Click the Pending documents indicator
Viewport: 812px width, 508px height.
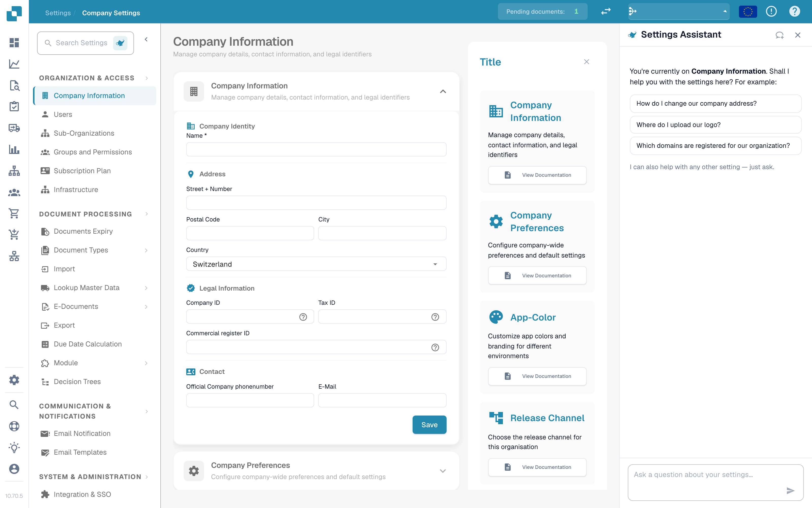pyautogui.click(x=543, y=11)
